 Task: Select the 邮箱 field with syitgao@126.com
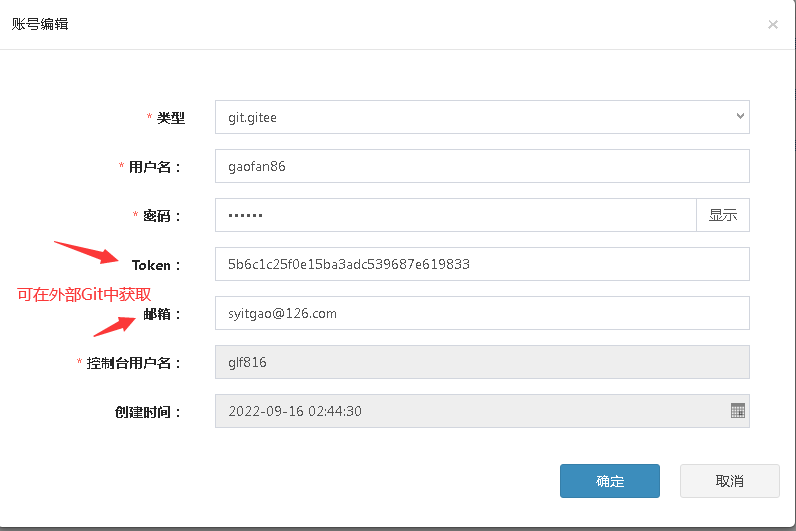click(482, 313)
